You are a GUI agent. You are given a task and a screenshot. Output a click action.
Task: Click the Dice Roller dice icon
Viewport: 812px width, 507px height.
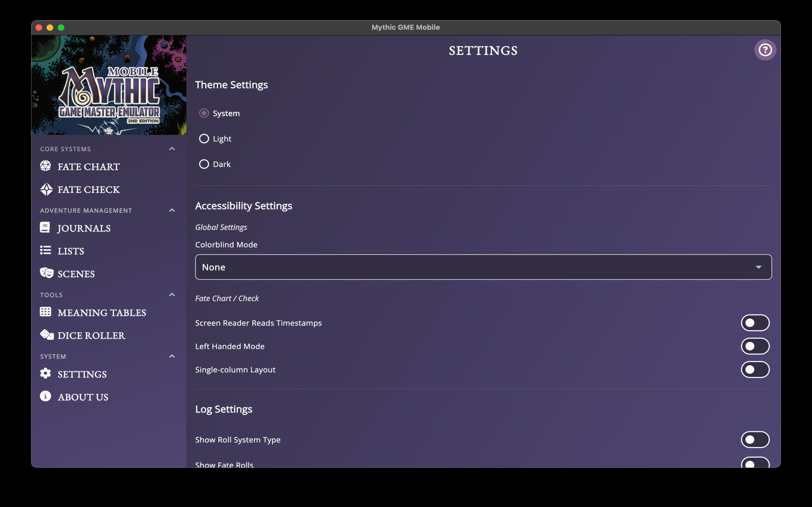tap(47, 335)
